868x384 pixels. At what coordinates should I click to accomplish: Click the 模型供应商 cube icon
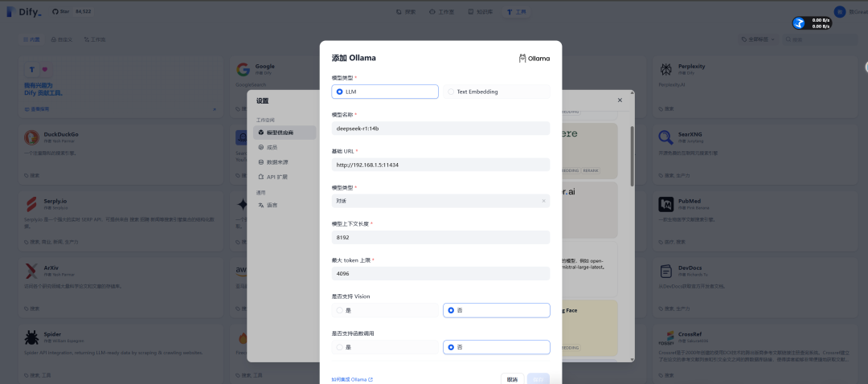(260, 133)
